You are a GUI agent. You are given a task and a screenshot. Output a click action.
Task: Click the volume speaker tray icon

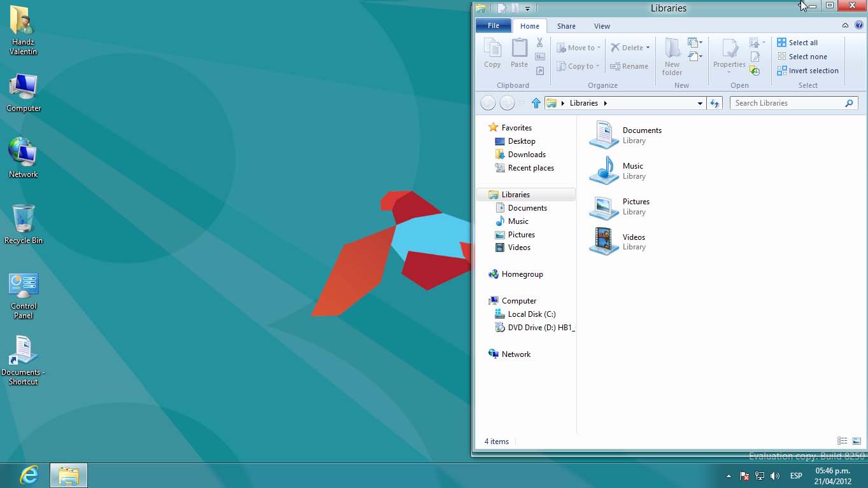coord(775,476)
